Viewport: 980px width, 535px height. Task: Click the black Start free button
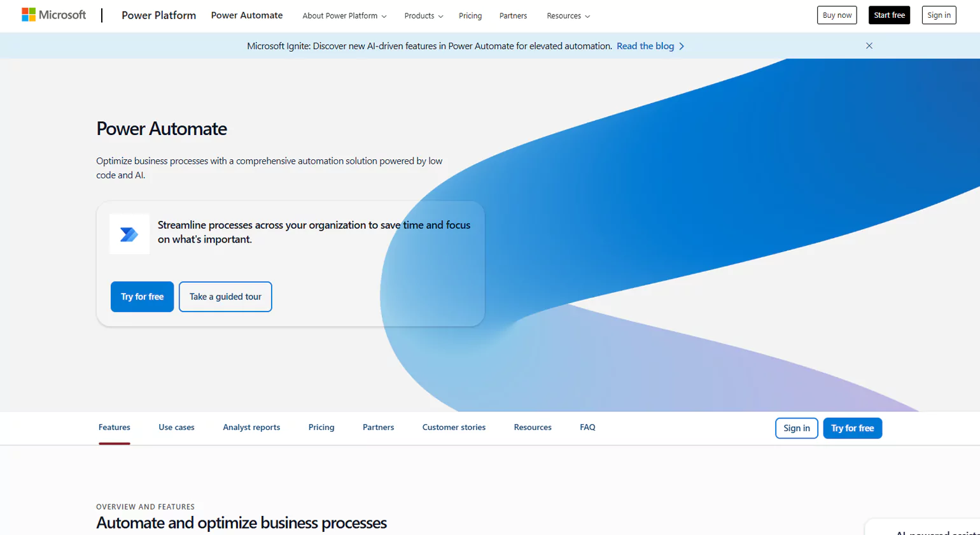(x=889, y=15)
